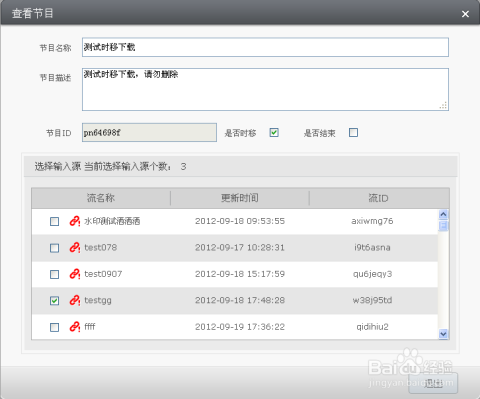Viewport: 480px width, 399px height.
Task: Sort by the 更新时间 column header
Action: [x=240, y=198]
